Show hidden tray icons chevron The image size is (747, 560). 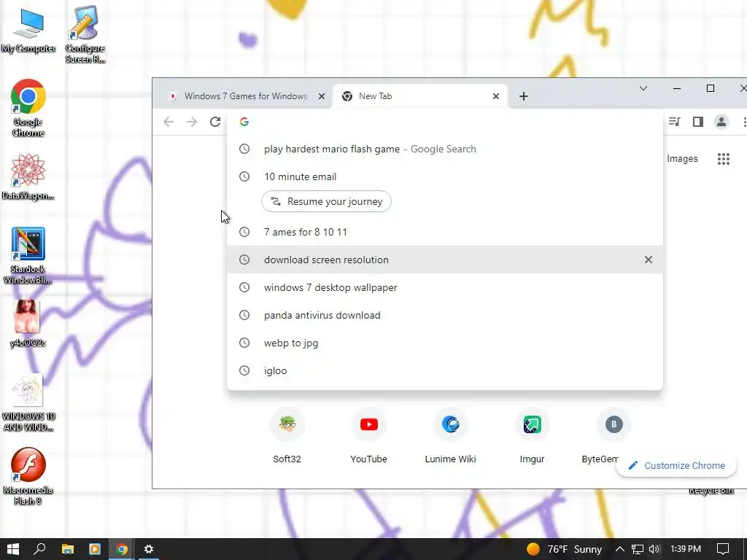620,549
